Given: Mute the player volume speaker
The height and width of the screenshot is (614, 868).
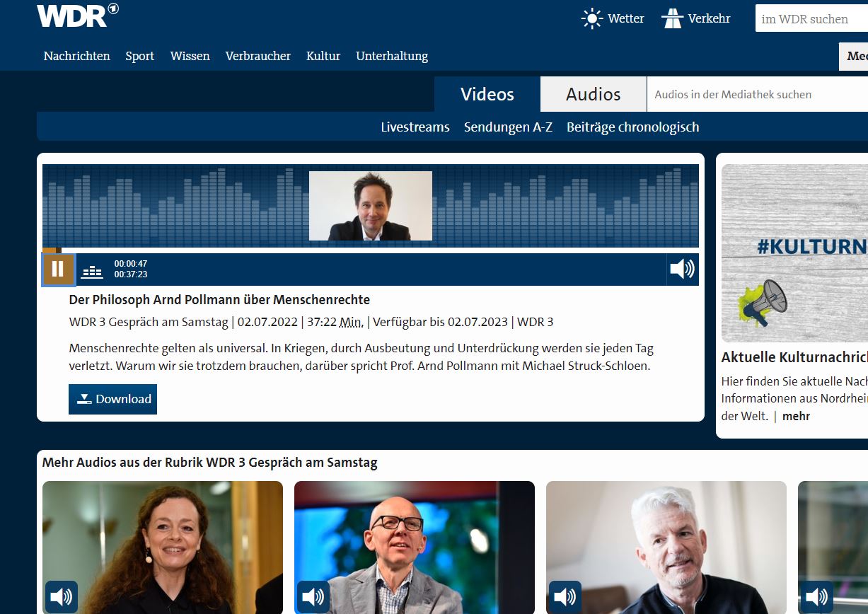Looking at the screenshot, I should click(682, 269).
